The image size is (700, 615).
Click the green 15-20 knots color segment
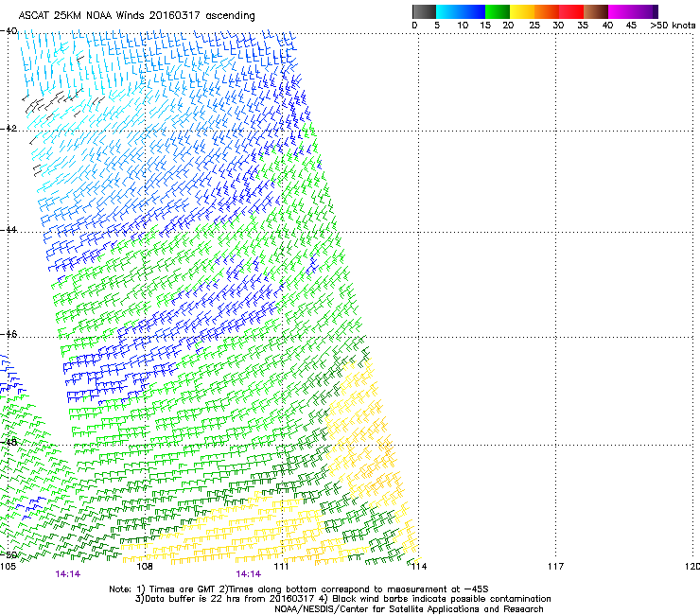coord(498,11)
